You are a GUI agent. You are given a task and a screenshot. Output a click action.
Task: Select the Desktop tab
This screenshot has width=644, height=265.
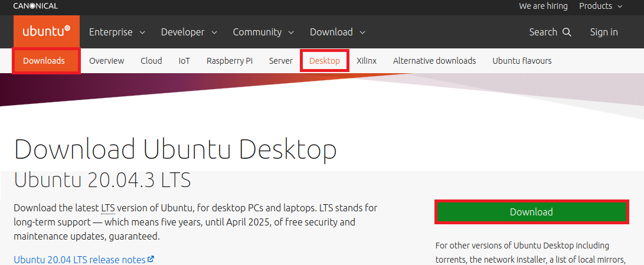[x=325, y=61]
